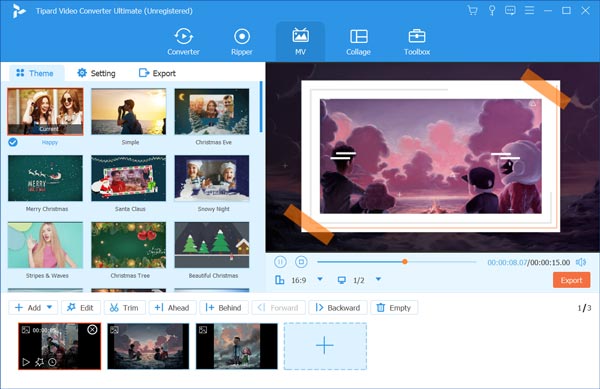
Task: Click the preview progress slider handle
Action: click(x=405, y=262)
